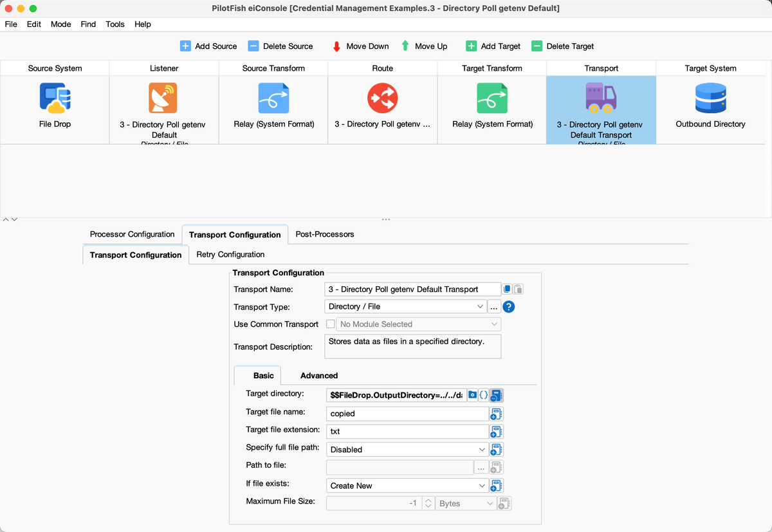Screen dimensions: 772x532
Task: Click the Delete Source minus icon
Action: point(253,46)
